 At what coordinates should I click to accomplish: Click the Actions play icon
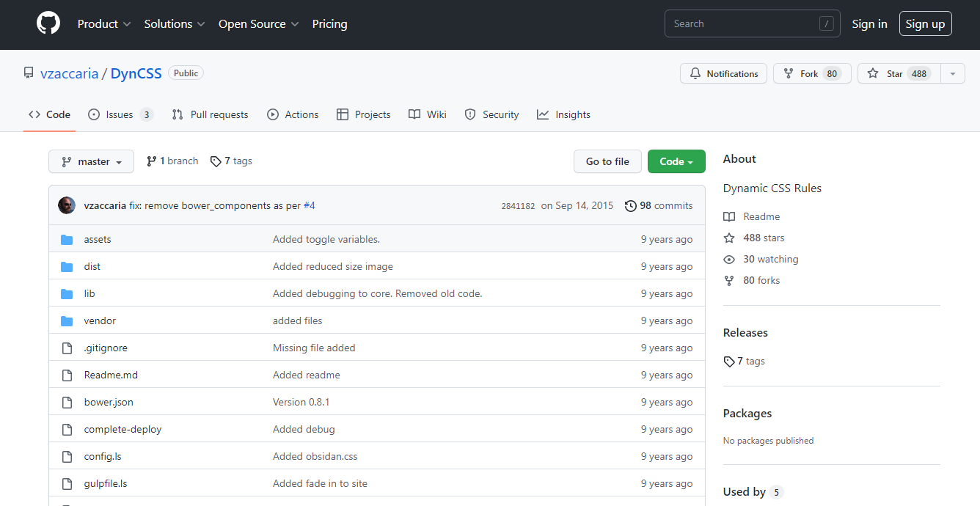point(273,114)
